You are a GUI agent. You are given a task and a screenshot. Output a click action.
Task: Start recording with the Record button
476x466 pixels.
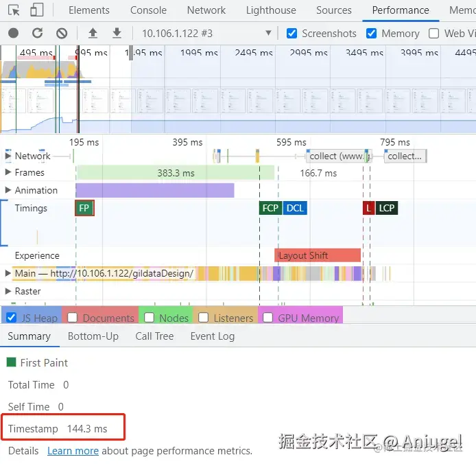(13, 33)
